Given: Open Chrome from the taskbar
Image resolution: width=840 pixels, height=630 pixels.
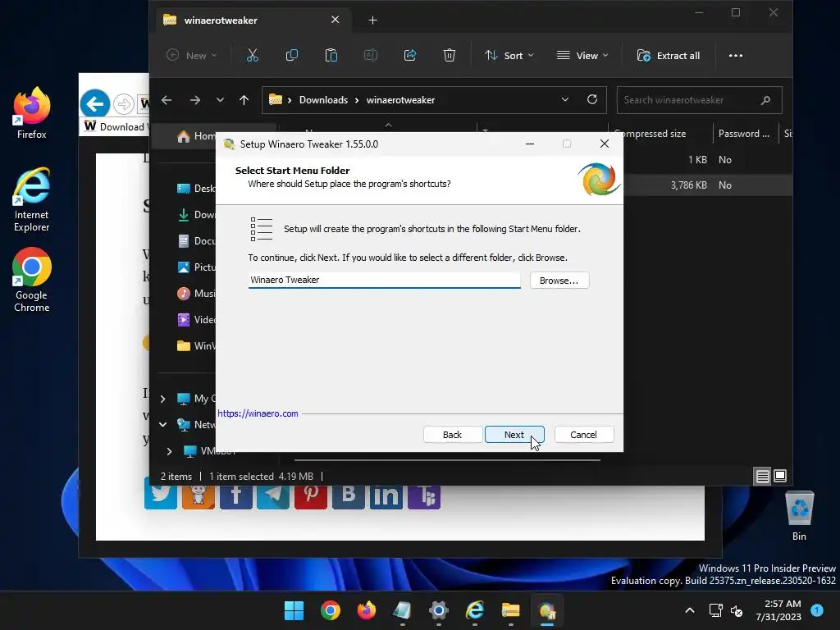Looking at the screenshot, I should click(x=330, y=610).
